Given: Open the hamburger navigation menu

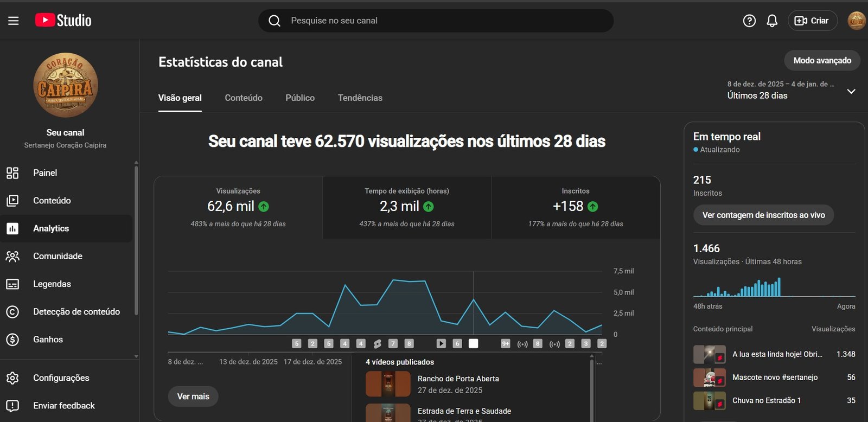Looking at the screenshot, I should 14,21.
